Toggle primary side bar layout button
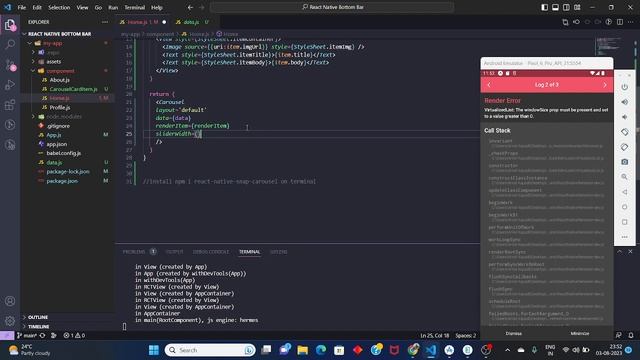Image resolution: width=640 pixels, height=360 pixels. (x=544, y=7)
